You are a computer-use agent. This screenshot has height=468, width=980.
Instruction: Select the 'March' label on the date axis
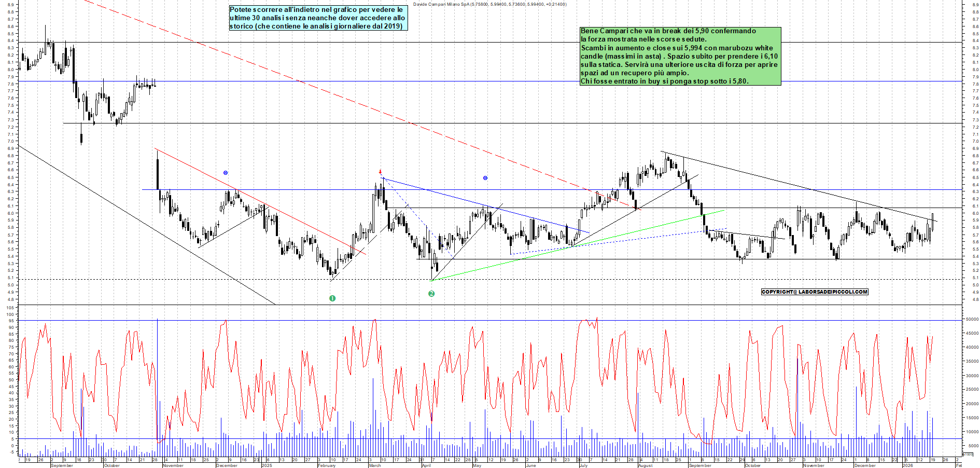pos(375,465)
